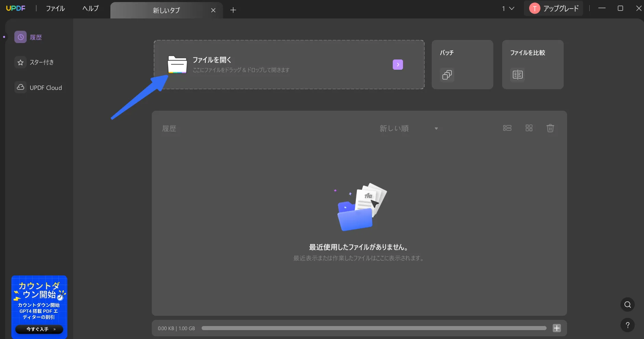Click the ここにファイルをドラッグ＆ドロップして開きます hint
Screen dimensions: 644x339
[x=241, y=70]
